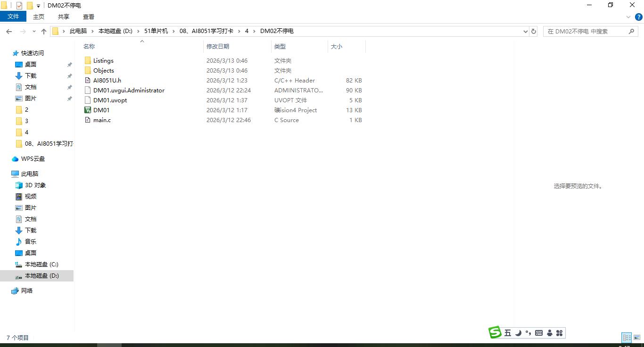
Task: Open the recent locations dropdown beside Forward
Action: coord(34,31)
